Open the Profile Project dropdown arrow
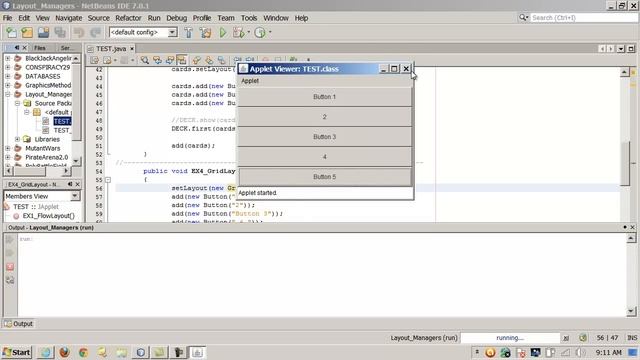Image resolution: width=640 pixels, height=360 pixels. pos(270,32)
